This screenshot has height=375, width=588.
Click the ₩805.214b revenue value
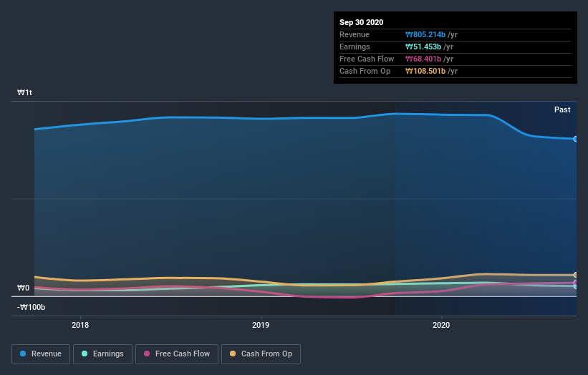tap(425, 34)
